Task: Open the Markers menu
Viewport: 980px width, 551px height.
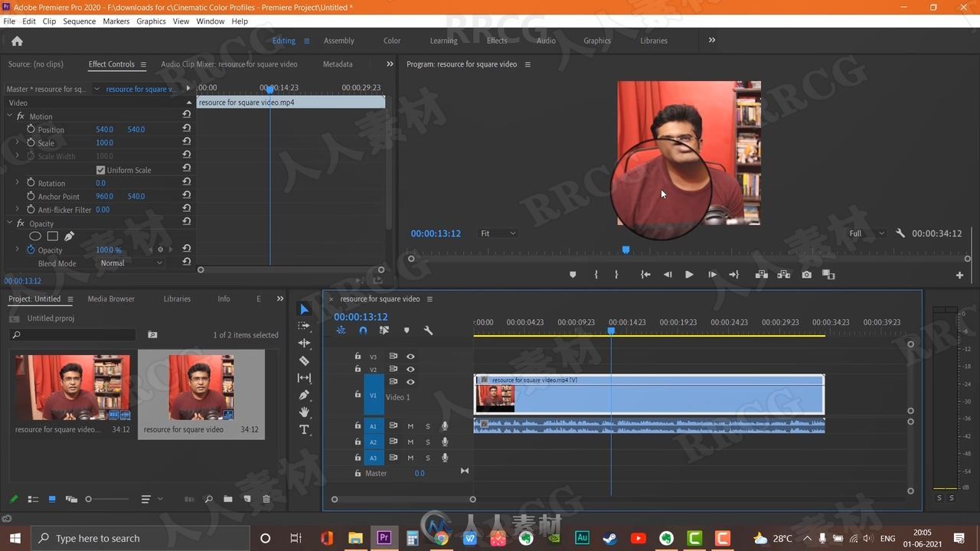Action: click(116, 21)
